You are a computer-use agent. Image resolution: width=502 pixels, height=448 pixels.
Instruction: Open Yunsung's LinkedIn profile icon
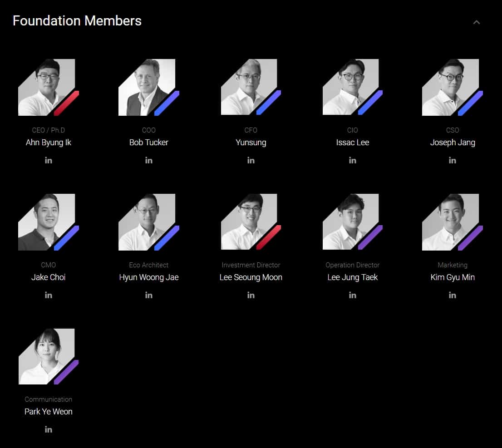(x=251, y=160)
